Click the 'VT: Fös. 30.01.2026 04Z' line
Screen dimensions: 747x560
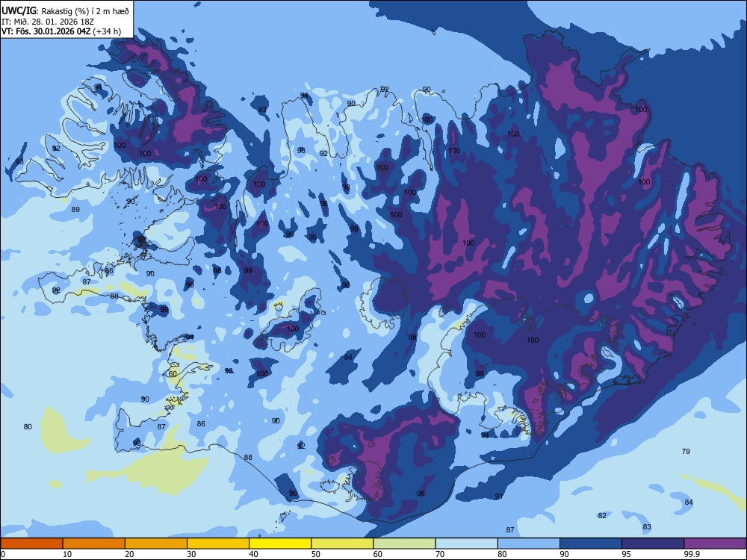coord(46,31)
